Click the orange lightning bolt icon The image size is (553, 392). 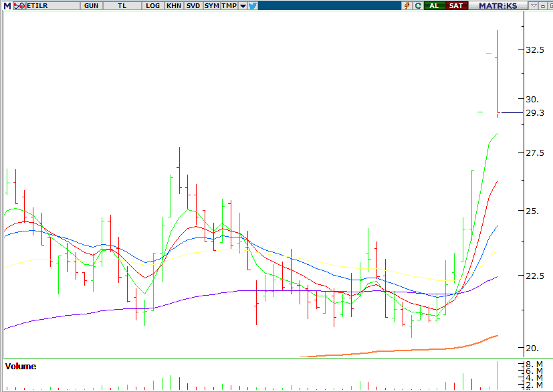coord(407,5)
